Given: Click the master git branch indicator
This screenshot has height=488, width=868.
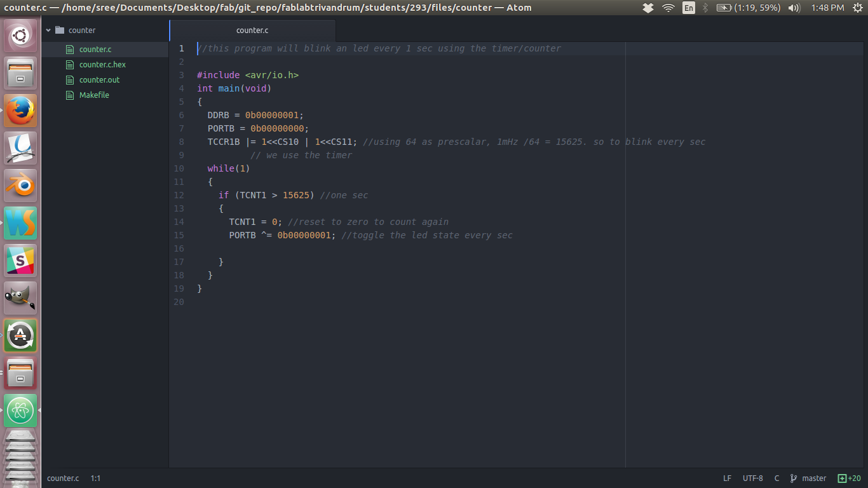Looking at the screenshot, I should (x=814, y=478).
